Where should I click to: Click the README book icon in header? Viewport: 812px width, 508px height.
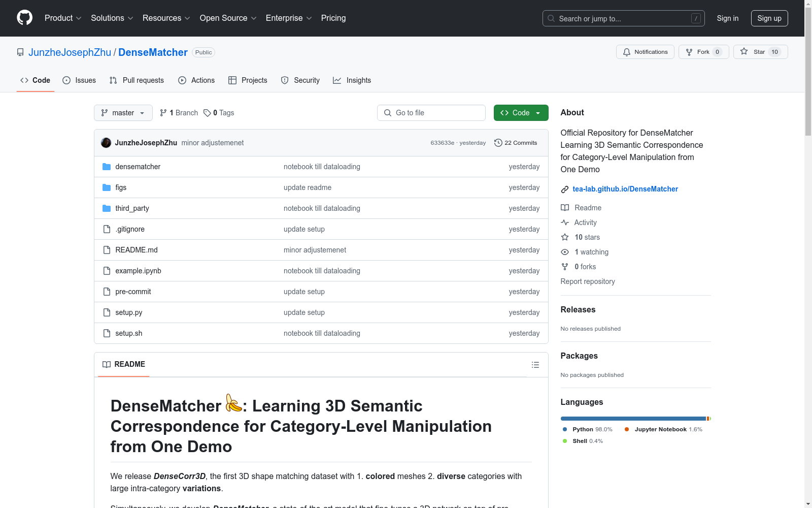[107, 364]
